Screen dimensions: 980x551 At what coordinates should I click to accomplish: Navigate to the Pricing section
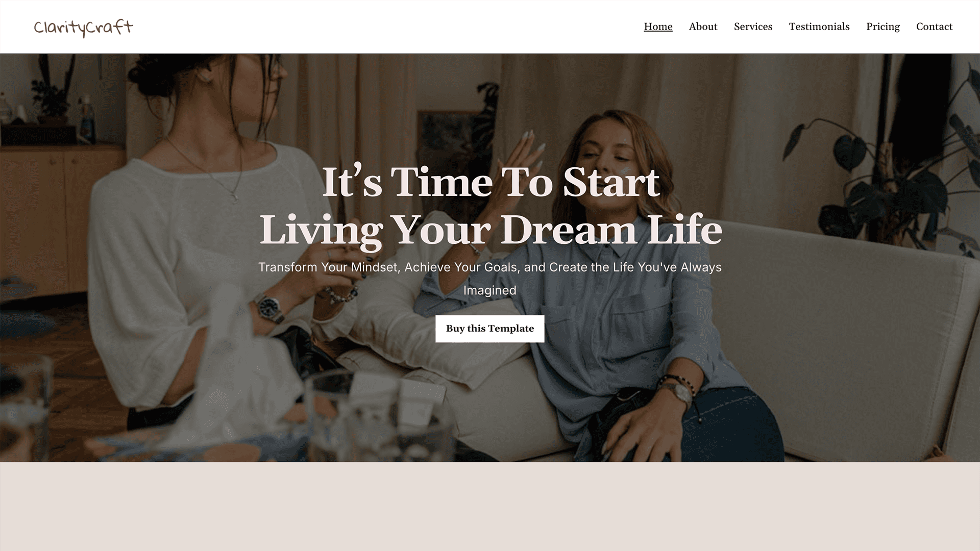tap(883, 26)
